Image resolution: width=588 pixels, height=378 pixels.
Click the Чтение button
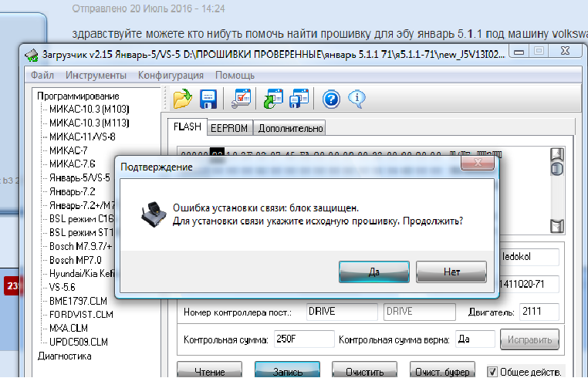point(210,370)
